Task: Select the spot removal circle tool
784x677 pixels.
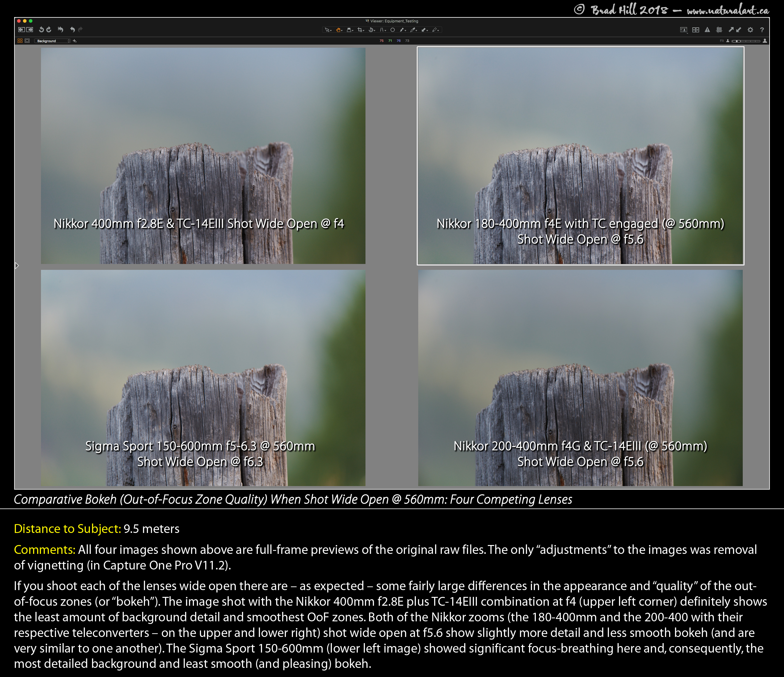Action: [x=393, y=30]
